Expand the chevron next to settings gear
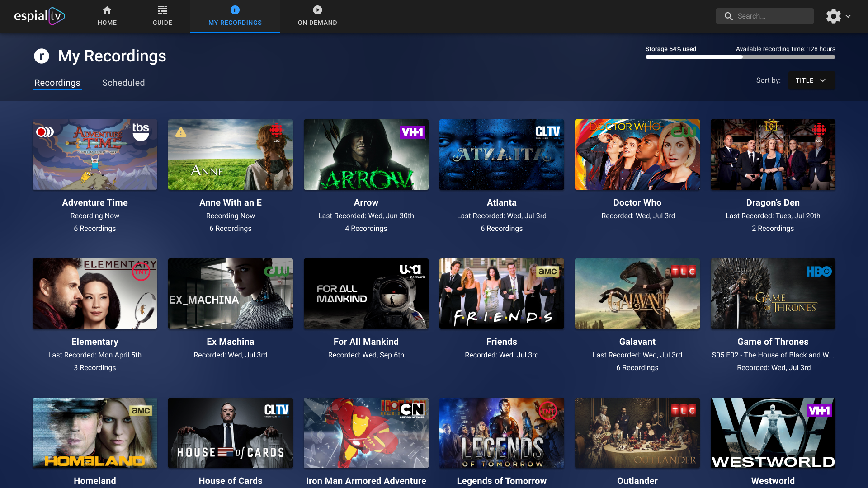 848,16
